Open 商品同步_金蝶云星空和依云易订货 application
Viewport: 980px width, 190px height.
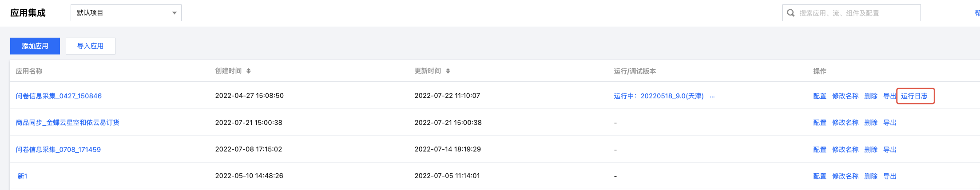(x=67, y=123)
